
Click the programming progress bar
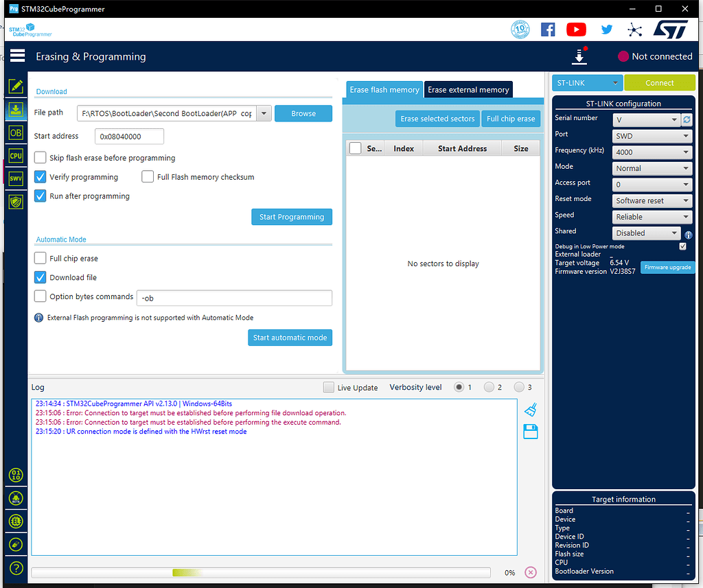click(x=261, y=572)
